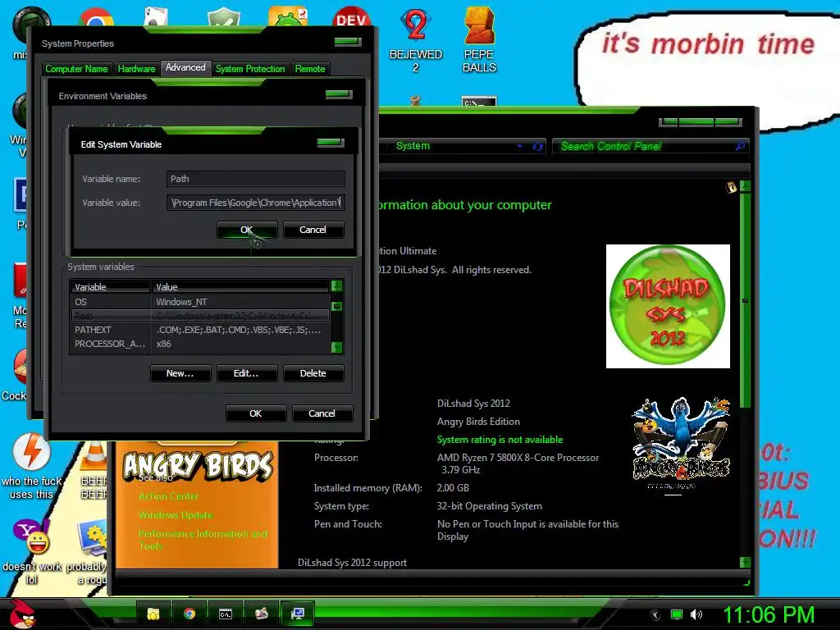
Task: Open 'System rating is not available' link
Action: 500,440
